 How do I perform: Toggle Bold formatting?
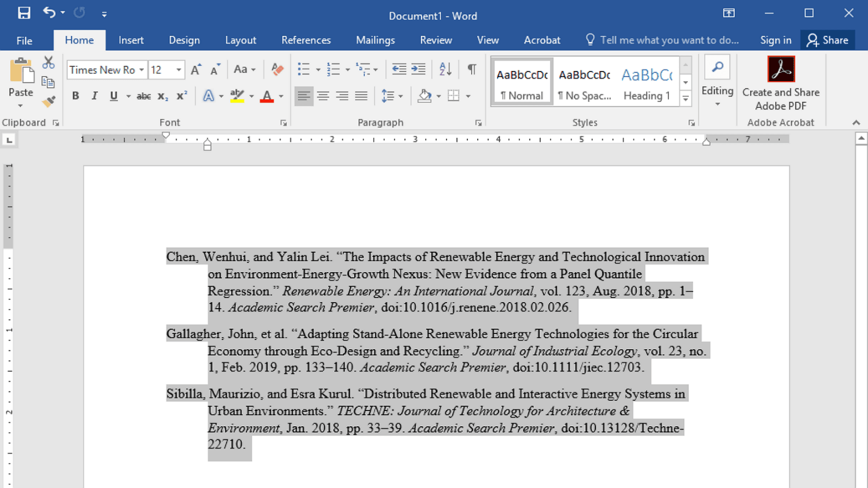pyautogui.click(x=75, y=96)
